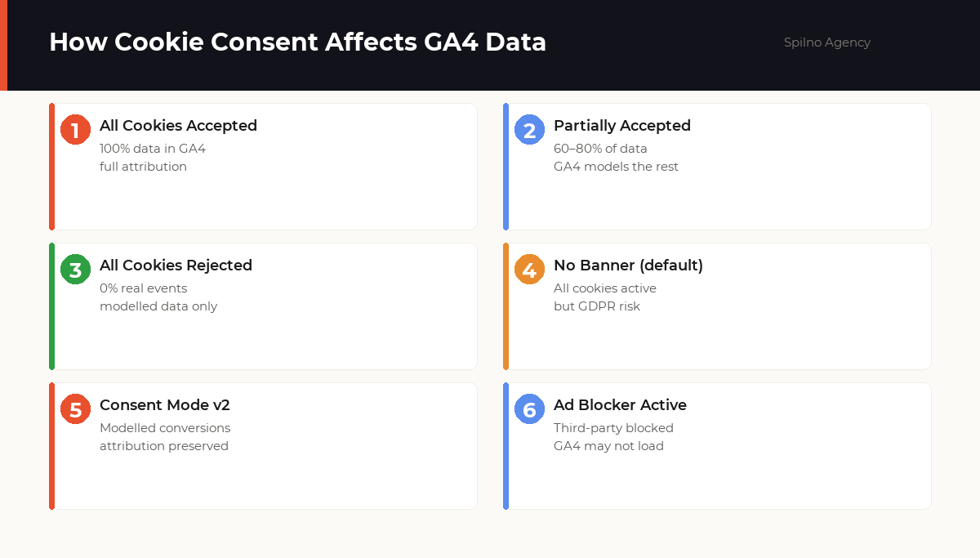The width and height of the screenshot is (980, 558).
Task: Select the All Cookies Accepted heading
Action: point(178,126)
